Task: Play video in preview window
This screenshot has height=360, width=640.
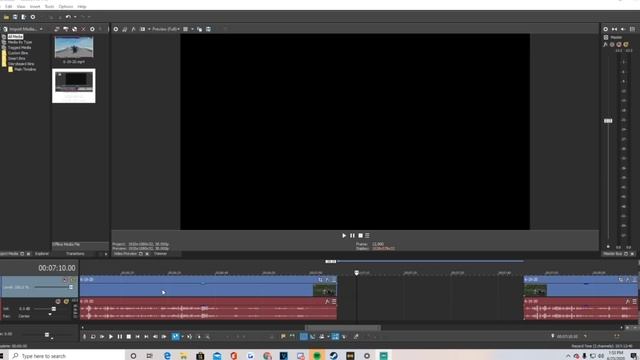Action: tap(344, 236)
